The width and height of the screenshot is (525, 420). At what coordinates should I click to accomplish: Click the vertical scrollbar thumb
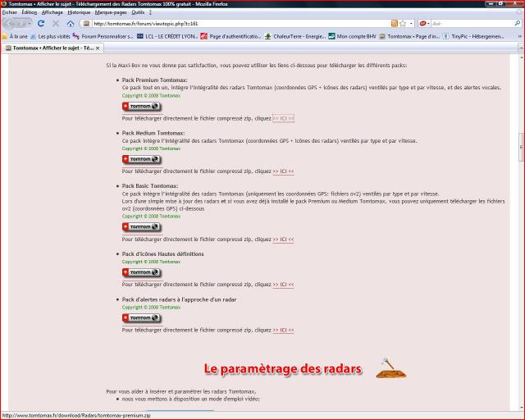click(x=522, y=147)
